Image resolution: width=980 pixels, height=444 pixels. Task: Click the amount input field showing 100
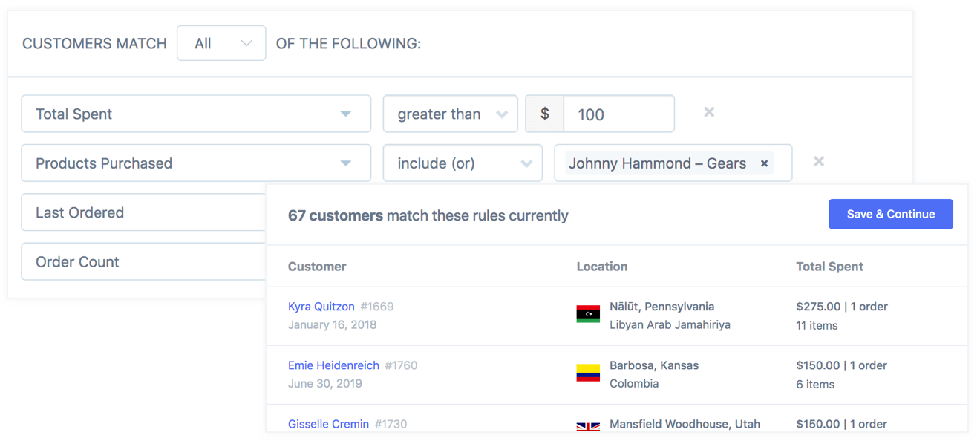618,114
